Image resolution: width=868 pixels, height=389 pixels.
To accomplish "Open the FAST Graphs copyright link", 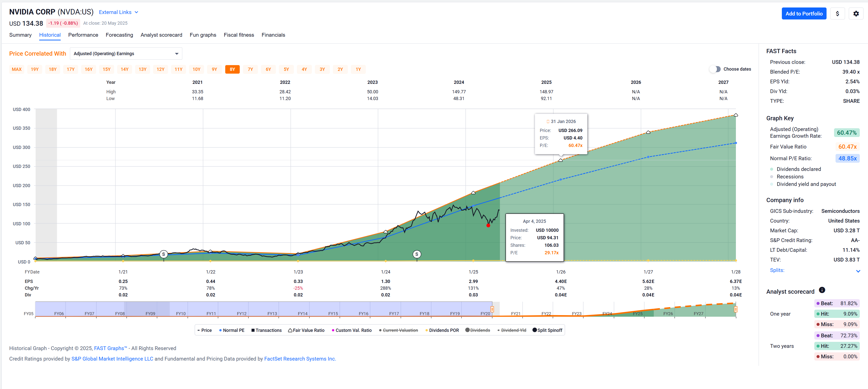I will [111, 348].
